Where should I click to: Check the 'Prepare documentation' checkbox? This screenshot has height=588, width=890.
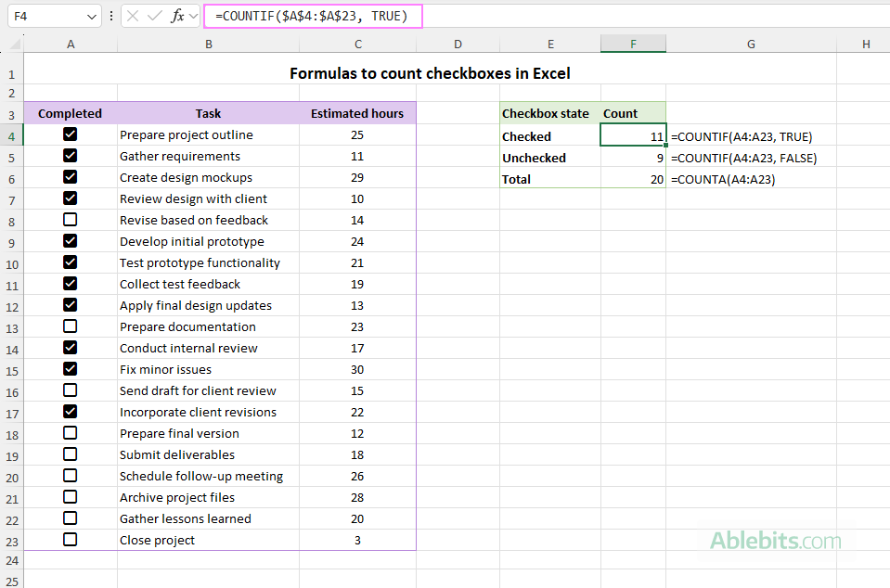pos(70,326)
